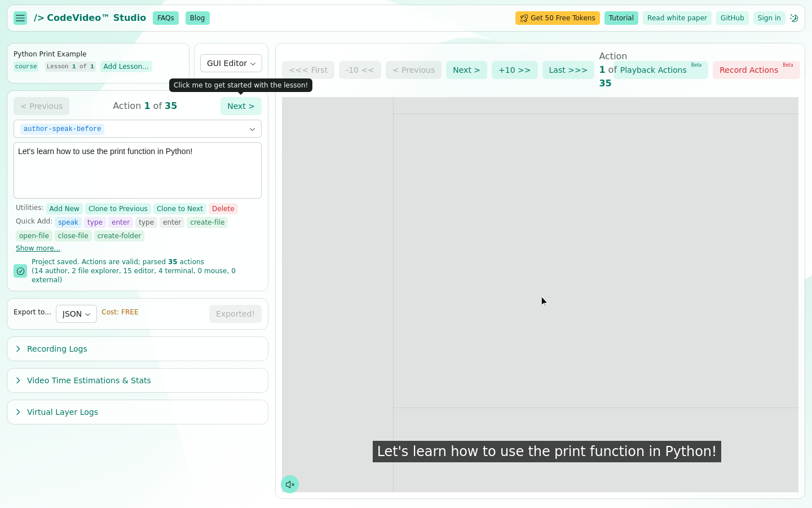This screenshot has width=812, height=508.
Task: Quick add create-file action
Action: click(x=208, y=222)
